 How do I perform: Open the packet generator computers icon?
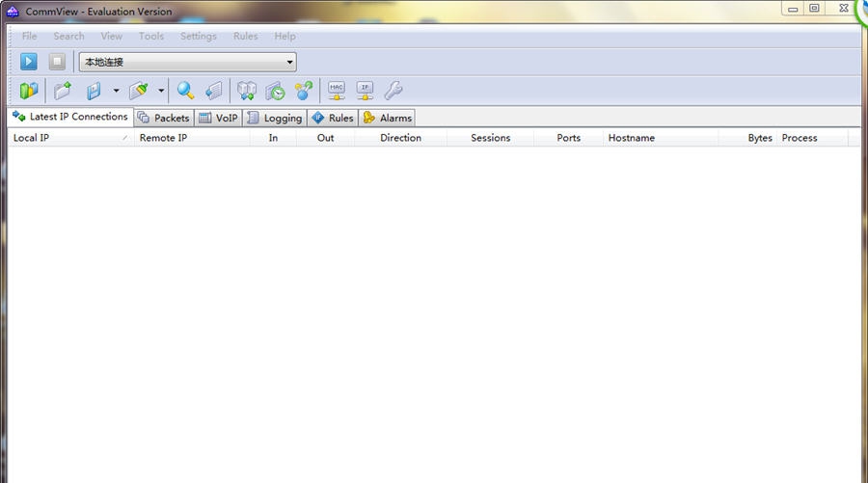click(x=246, y=91)
